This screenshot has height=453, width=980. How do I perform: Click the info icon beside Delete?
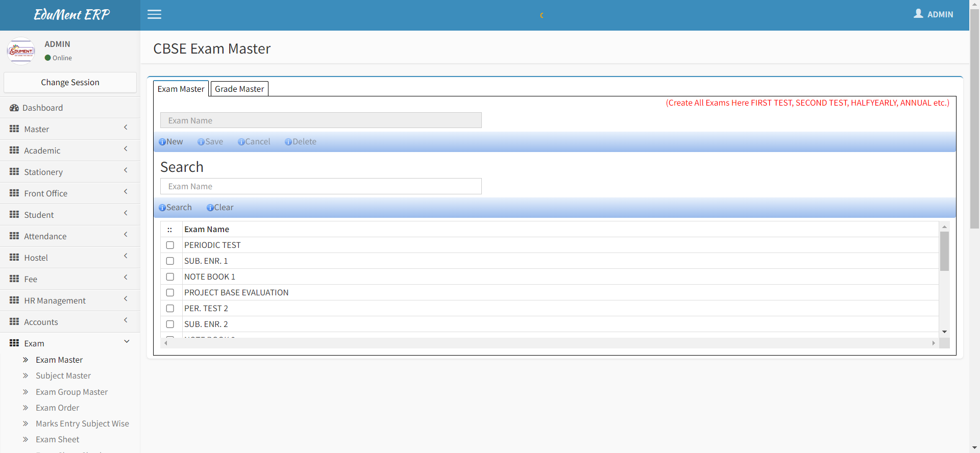tap(288, 142)
